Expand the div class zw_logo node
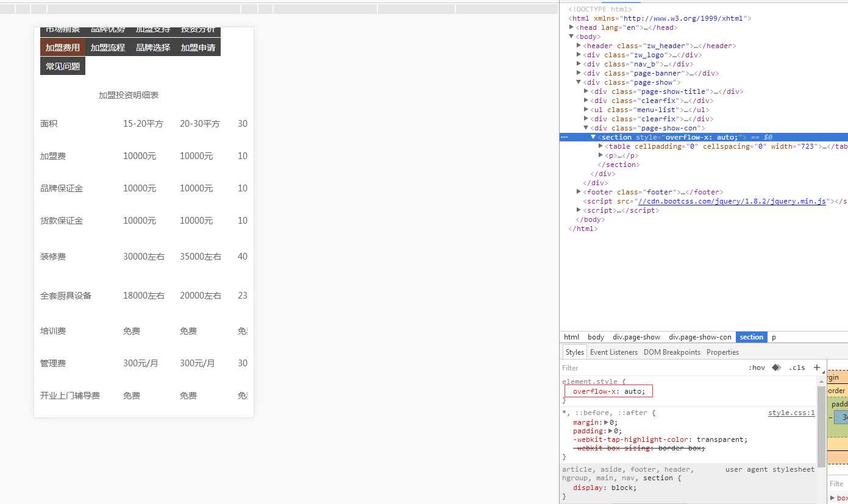 click(579, 55)
